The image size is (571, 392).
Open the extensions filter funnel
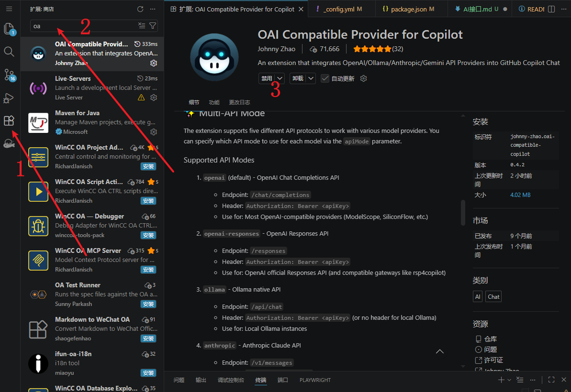tap(153, 25)
